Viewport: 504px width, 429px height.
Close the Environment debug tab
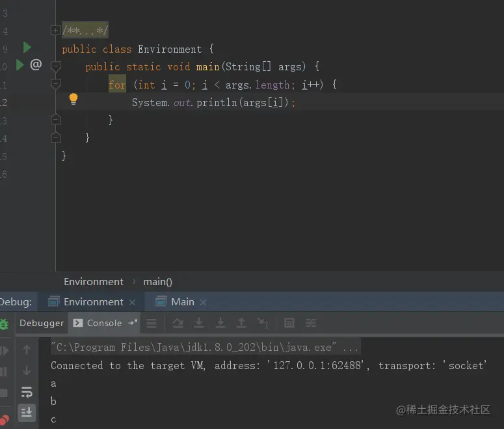pyautogui.click(x=132, y=303)
